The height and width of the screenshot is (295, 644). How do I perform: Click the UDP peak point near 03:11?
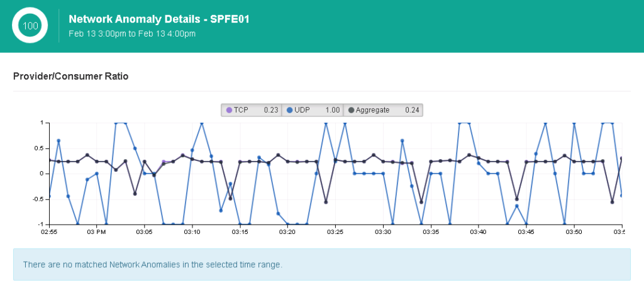tap(202, 123)
